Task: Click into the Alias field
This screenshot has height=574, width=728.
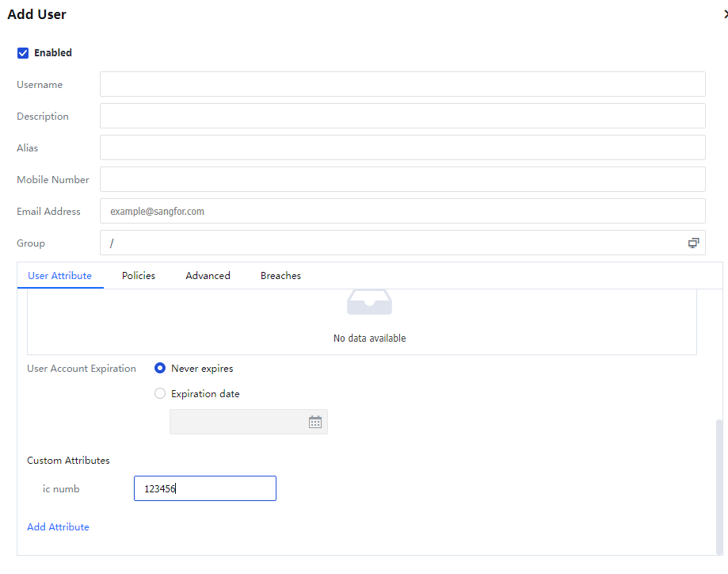Action: (402, 148)
